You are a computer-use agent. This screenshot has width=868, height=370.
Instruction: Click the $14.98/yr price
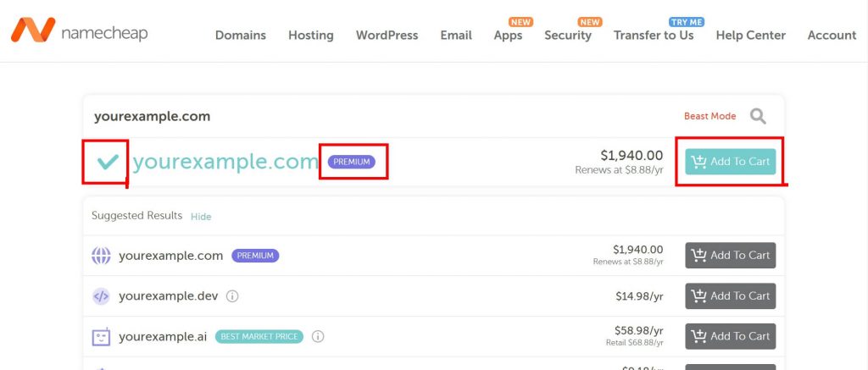click(639, 296)
